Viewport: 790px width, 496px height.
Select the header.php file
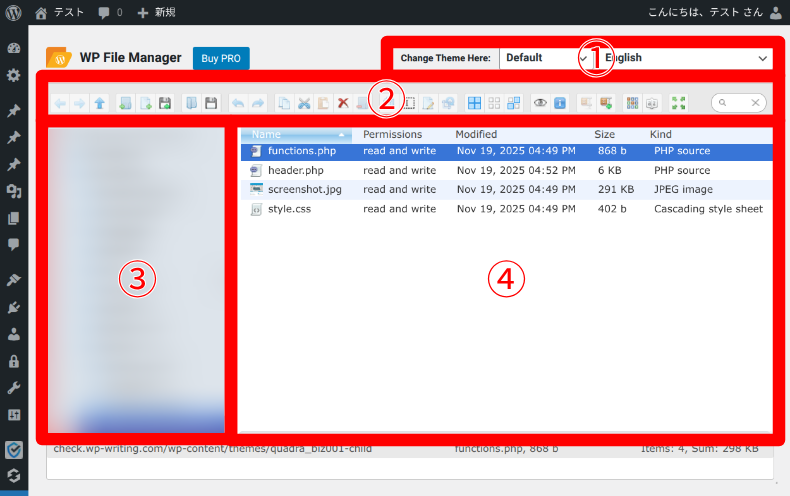pyautogui.click(x=506, y=170)
